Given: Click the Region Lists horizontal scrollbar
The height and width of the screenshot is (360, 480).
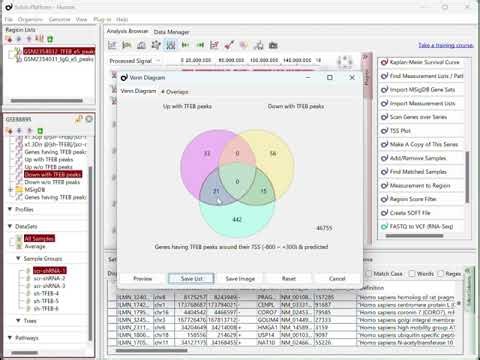Looking at the screenshot, I should (47, 100).
